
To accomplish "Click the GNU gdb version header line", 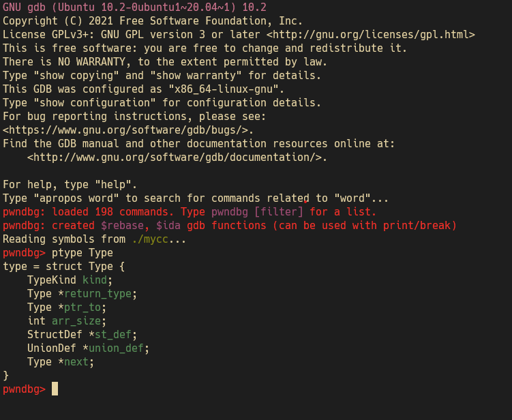I will 134,7.
